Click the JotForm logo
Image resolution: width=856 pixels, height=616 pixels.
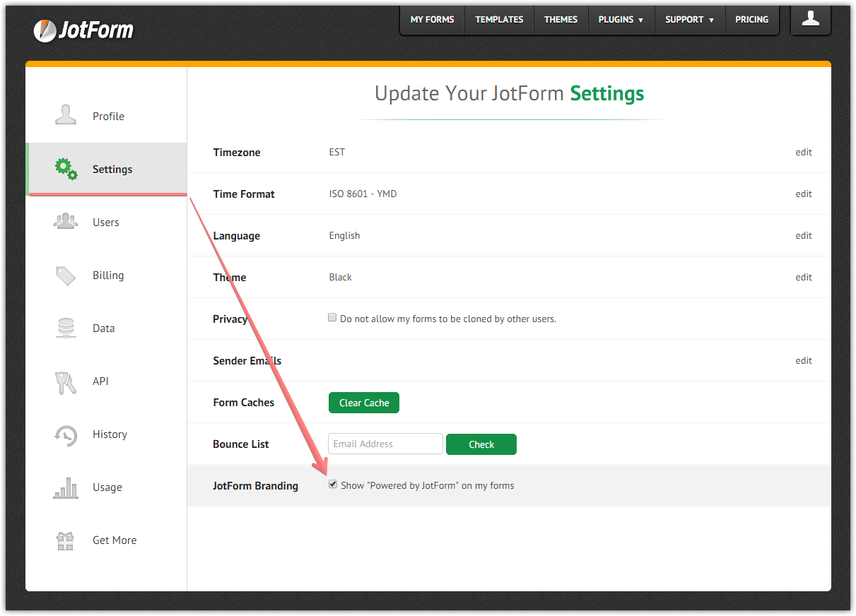point(83,30)
